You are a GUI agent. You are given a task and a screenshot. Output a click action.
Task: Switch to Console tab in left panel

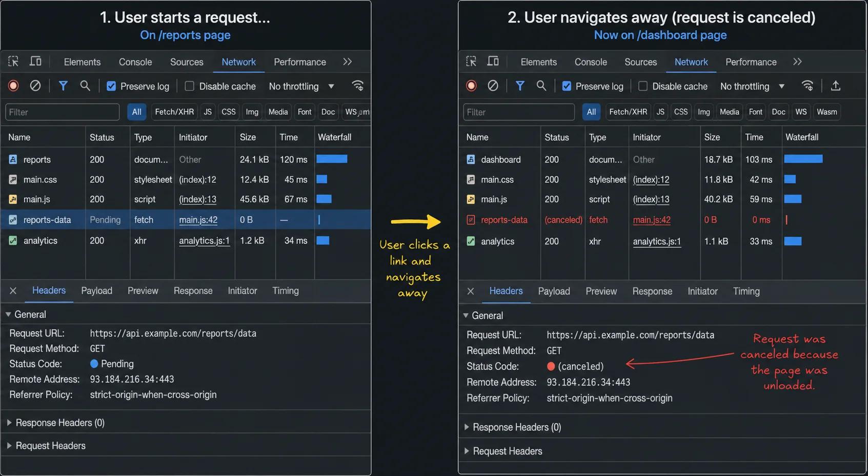coord(135,62)
